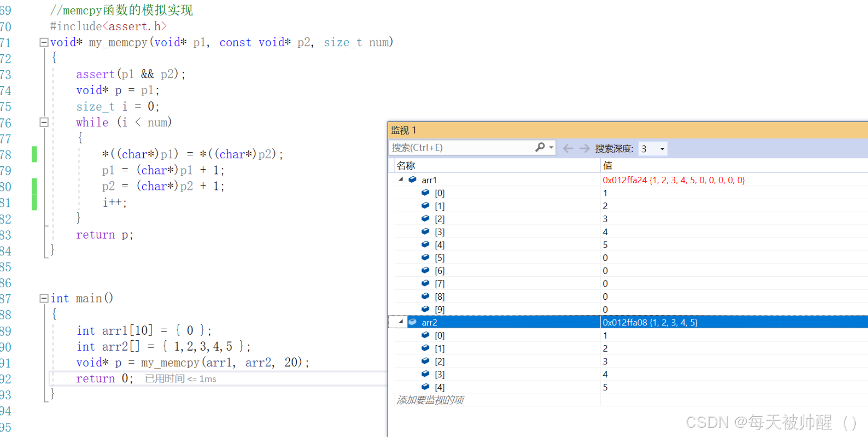Viewport: 868px width, 437px height.
Task: Click the 名称 column header
Action: (x=406, y=165)
